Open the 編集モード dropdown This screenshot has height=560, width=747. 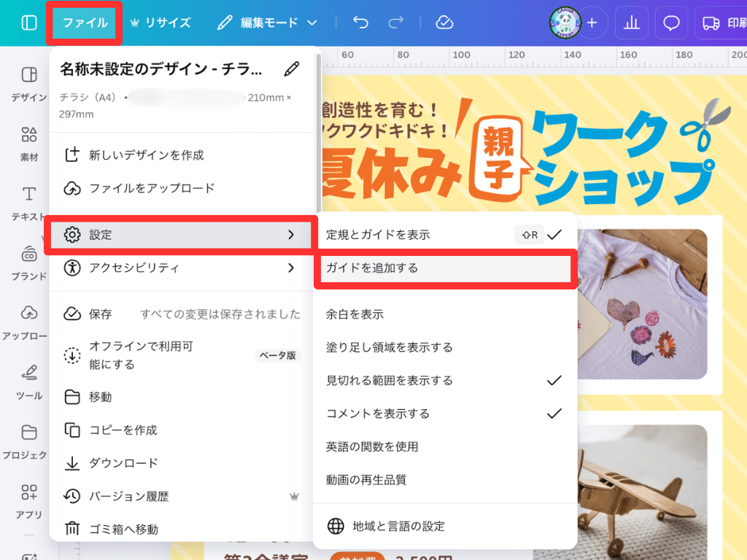[x=268, y=23]
